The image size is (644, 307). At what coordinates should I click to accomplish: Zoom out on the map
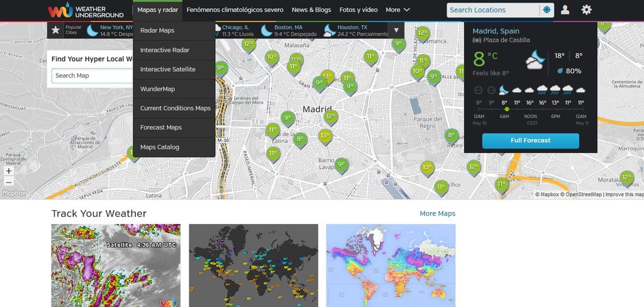click(9, 182)
